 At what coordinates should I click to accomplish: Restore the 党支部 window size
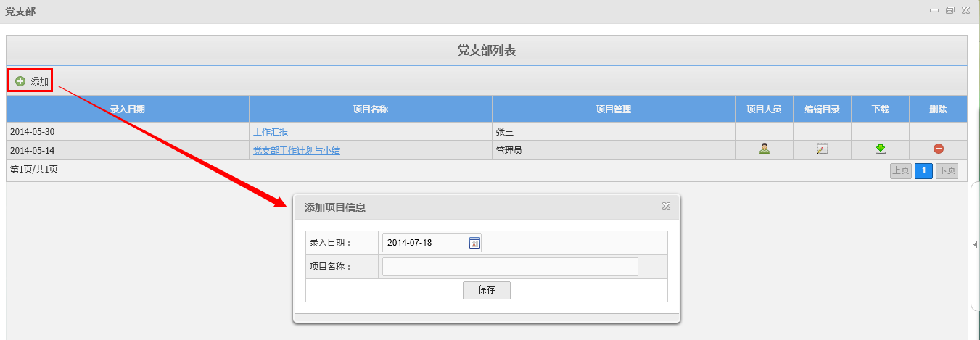(x=950, y=10)
